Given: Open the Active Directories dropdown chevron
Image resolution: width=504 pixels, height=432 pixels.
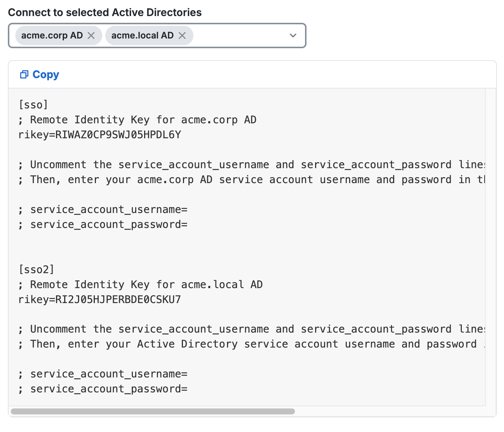Looking at the screenshot, I should click(x=293, y=36).
